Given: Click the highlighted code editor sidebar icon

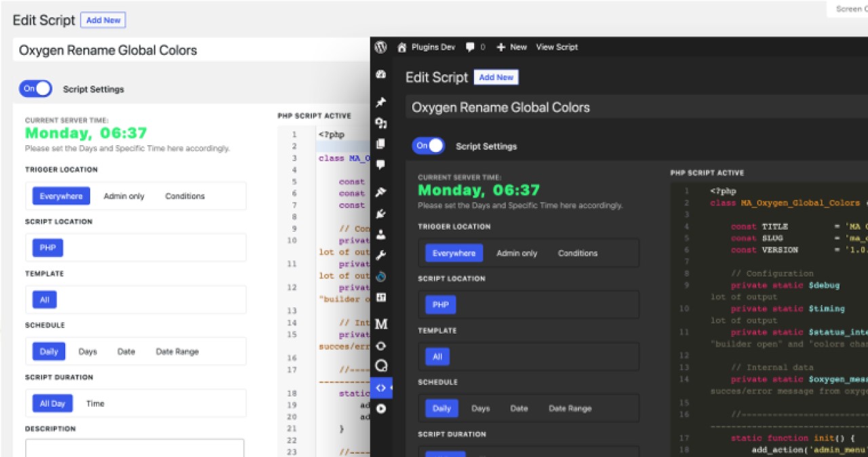Looking at the screenshot, I should pos(380,388).
